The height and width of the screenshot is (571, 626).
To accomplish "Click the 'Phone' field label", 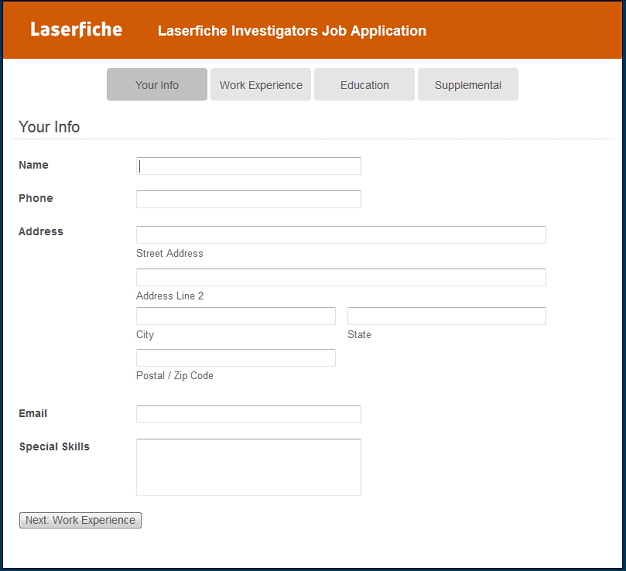I will click(36, 198).
